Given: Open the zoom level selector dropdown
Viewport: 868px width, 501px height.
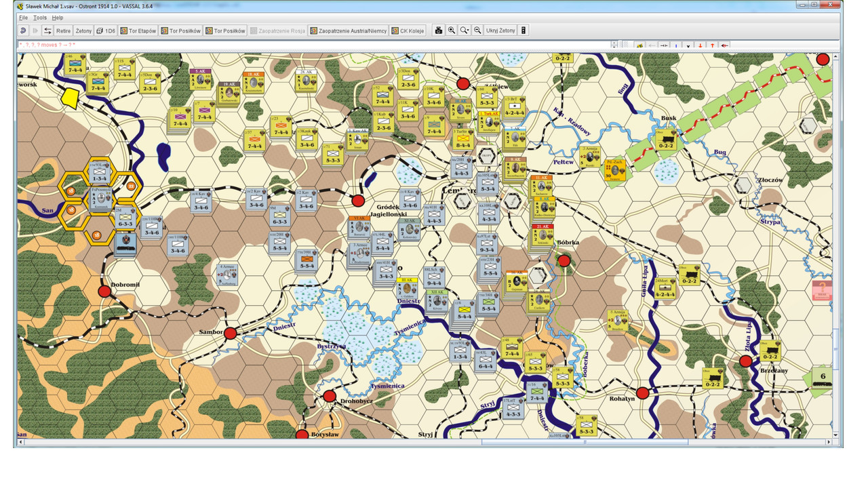Looking at the screenshot, I should click(465, 31).
